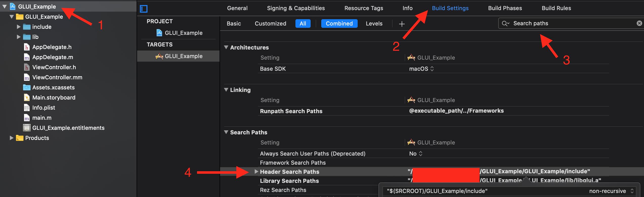The width and height of the screenshot is (644, 197).
Task: Open the Build Phases tab
Action: click(505, 8)
